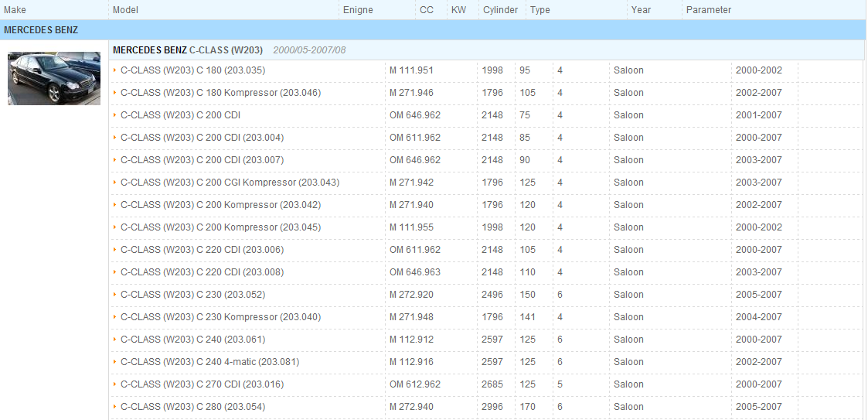Click the 2685 CC value
The height and width of the screenshot is (420, 868).
click(x=492, y=384)
